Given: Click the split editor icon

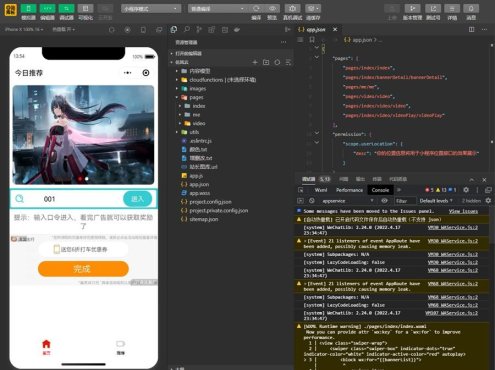Looking at the screenshot, I should coord(471,30).
